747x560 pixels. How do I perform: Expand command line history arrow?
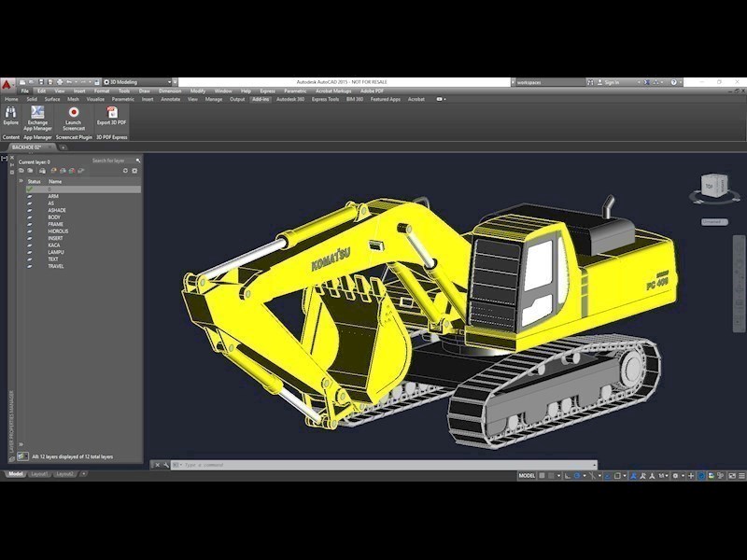(x=594, y=465)
